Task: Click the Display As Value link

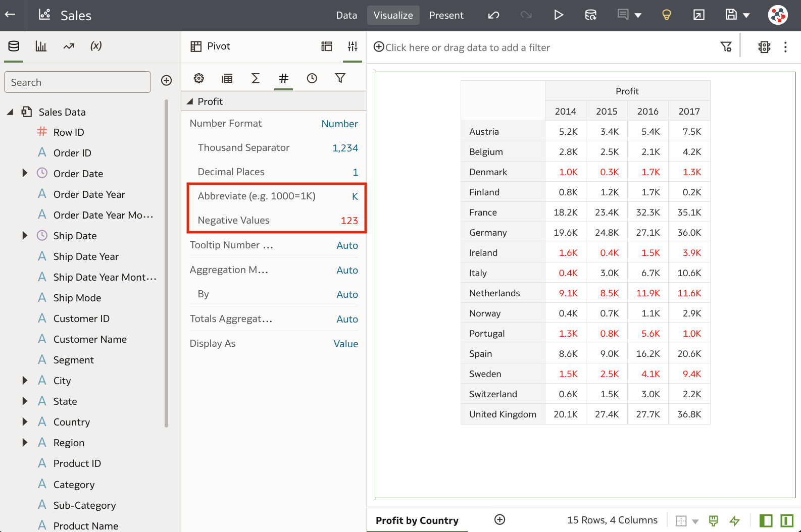Action: point(345,344)
